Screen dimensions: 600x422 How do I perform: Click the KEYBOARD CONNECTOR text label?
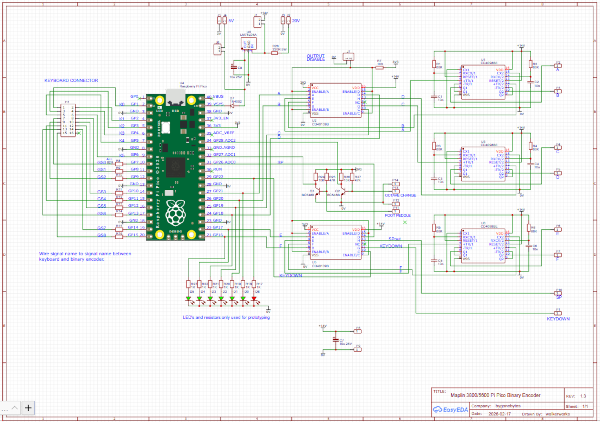(x=70, y=78)
